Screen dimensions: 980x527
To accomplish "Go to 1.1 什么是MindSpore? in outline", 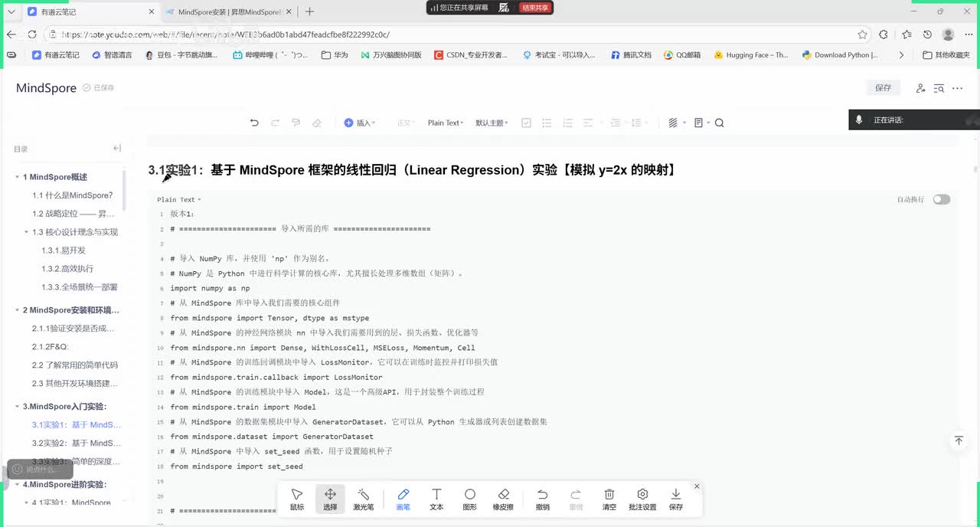I will [x=73, y=195].
